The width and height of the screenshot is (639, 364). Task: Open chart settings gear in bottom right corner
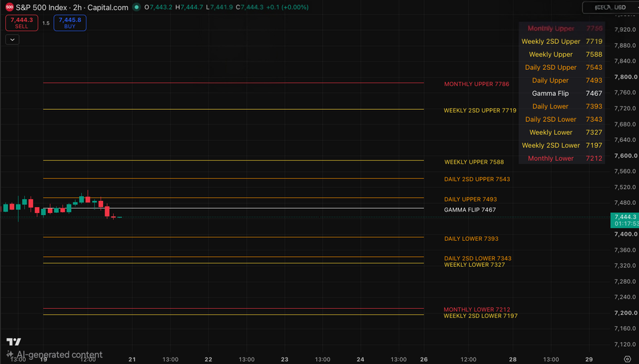pos(628,359)
